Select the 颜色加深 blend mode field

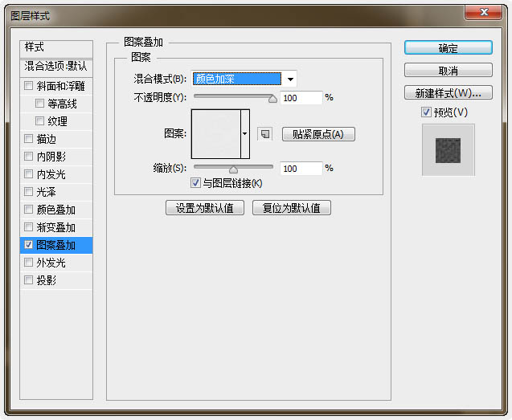pyautogui.click(x=237, y=79)
